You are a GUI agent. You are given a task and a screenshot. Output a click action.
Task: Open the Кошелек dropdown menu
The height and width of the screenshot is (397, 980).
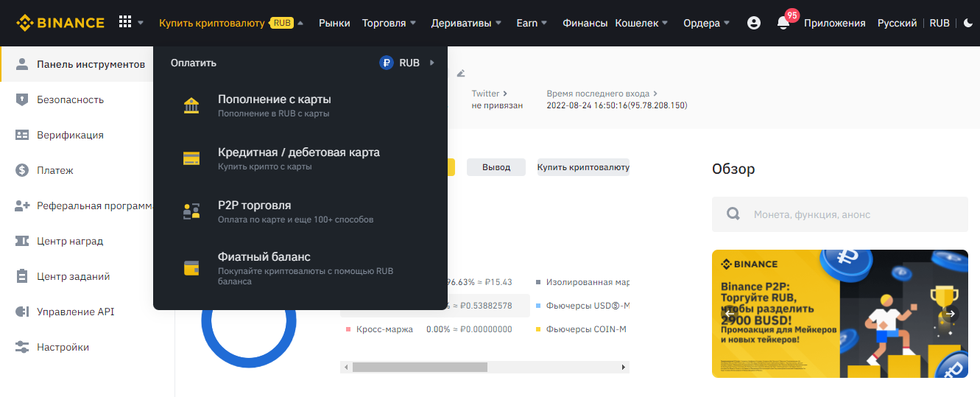(x=641, y=23)
